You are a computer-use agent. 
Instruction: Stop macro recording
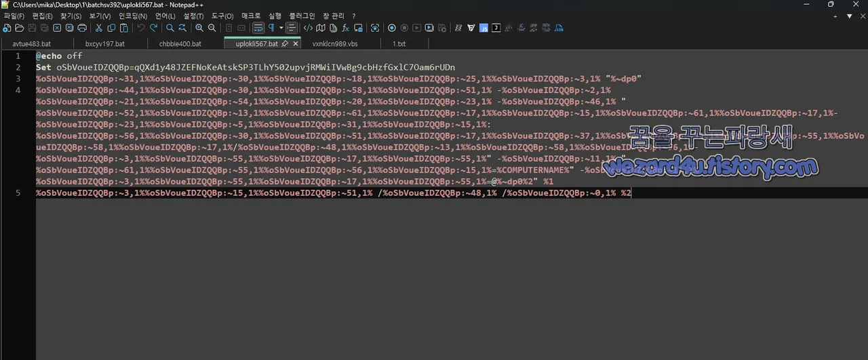(404, 28)
